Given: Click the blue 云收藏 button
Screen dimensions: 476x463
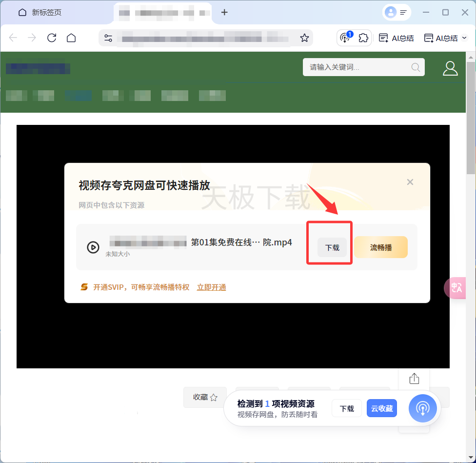Looking at the screenshot, I should coord(381,408).
